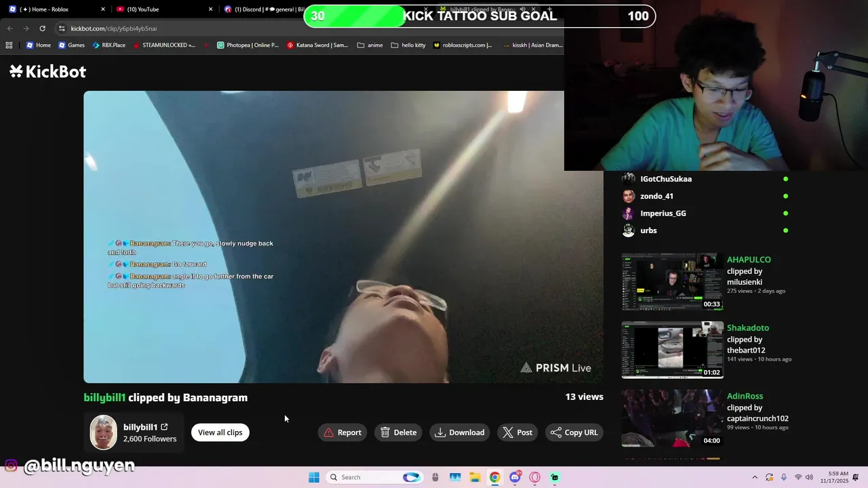Open the robloxscripts.com bookmark
Viewport: 868px width, 488px height.
point(462,45)
